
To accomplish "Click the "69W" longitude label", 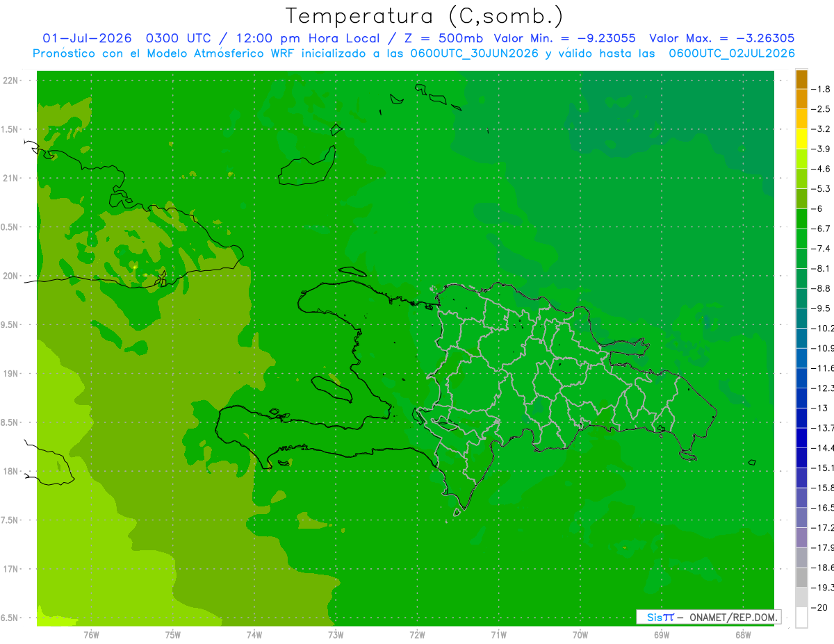I will tap(662, 635).
